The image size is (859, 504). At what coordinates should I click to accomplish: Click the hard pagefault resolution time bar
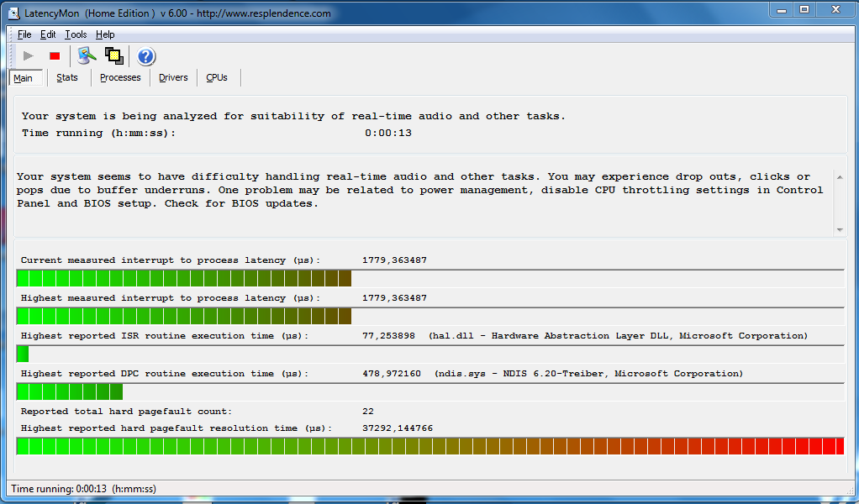[x=430, y=446]
